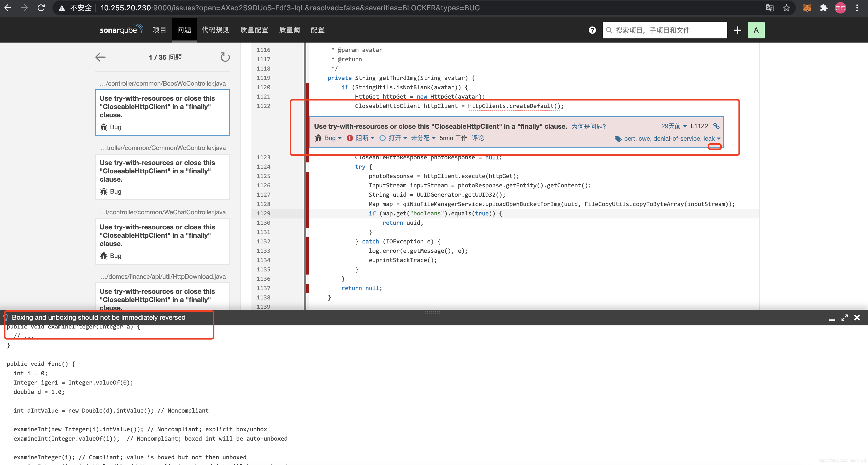The image size is (868, 465).
Task: Close the rule description panel
Action: point(857,318)
